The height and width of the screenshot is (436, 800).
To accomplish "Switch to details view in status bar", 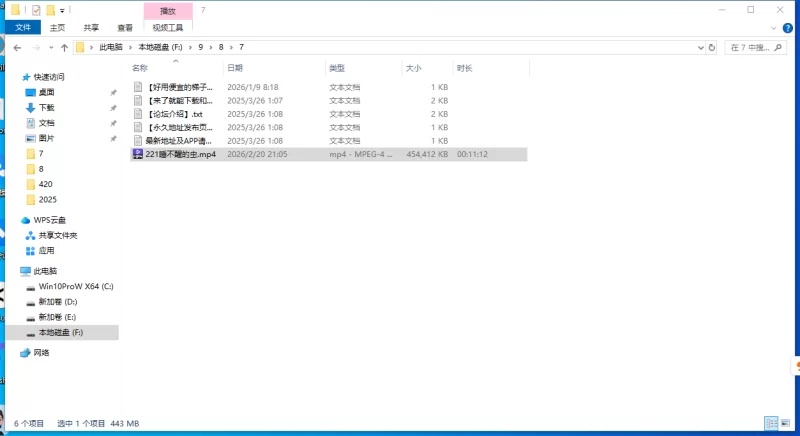I will (x=771, y=423).
